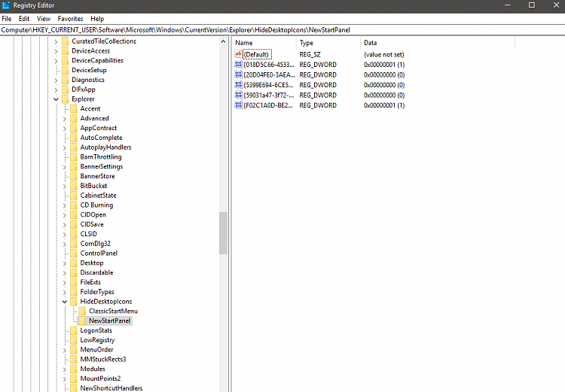Click the {018D5C66-4533 DWORD icon

coord(238,65)
